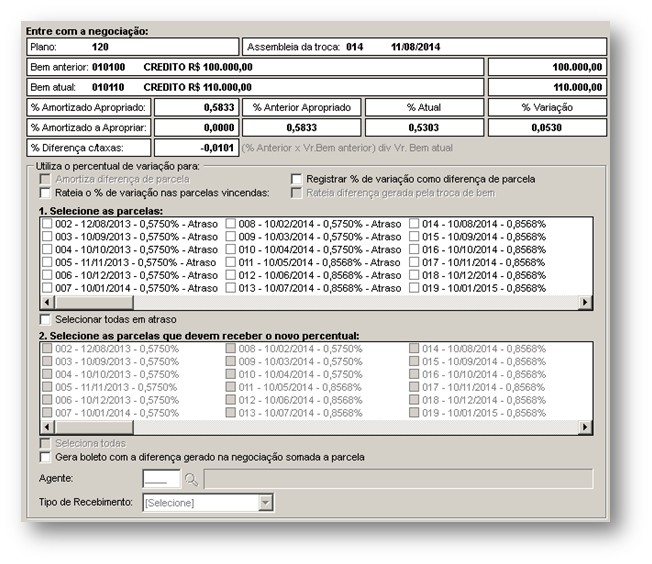Click horizontal scrollbar thumb of list 1

[x=94, y=302]
